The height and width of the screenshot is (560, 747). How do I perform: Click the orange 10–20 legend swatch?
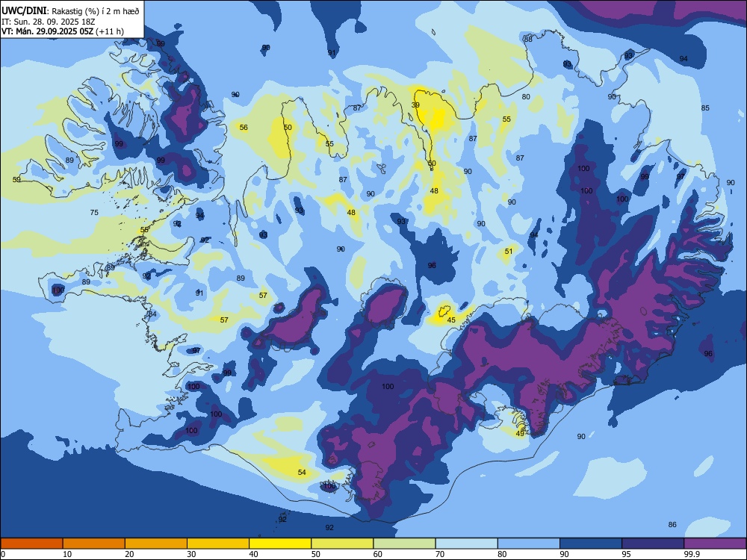(x=94, y=544)
